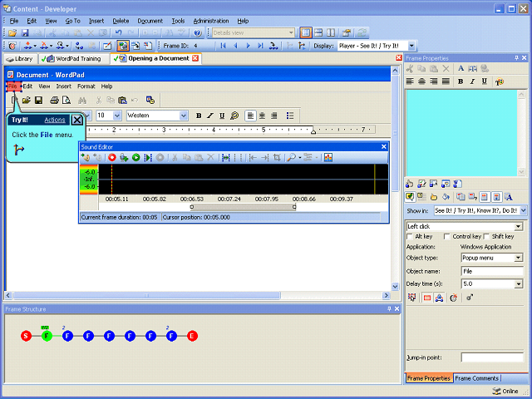Click the Actions link in the Try It bubble

pos(55,120)
